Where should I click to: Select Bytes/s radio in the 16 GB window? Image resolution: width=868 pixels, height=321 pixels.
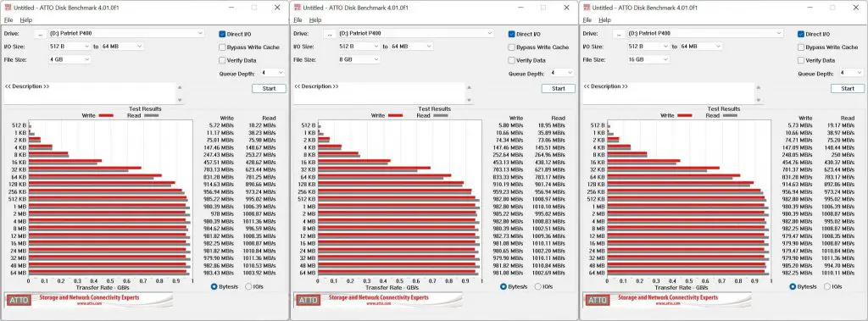click(793, 286)
